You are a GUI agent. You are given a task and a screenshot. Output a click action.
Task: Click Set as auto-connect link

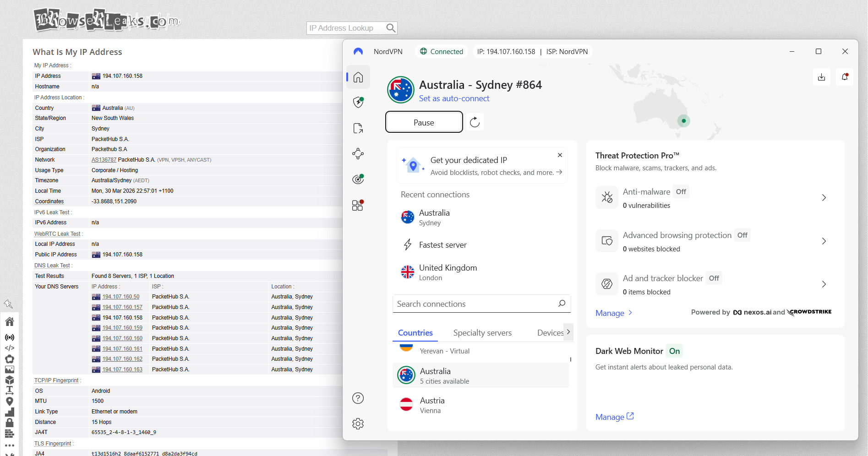tap(454, 98)
